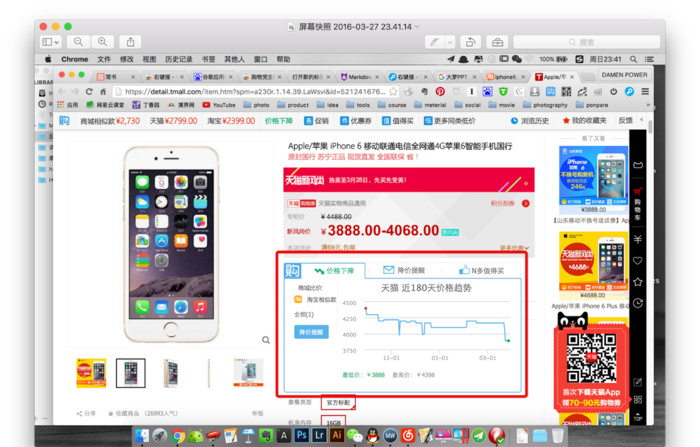This screenshot has width=700, height=447.
Task: Select 淘宝相似款 in price comparison list
Action: pyautogui.click(x=315, y=300)
